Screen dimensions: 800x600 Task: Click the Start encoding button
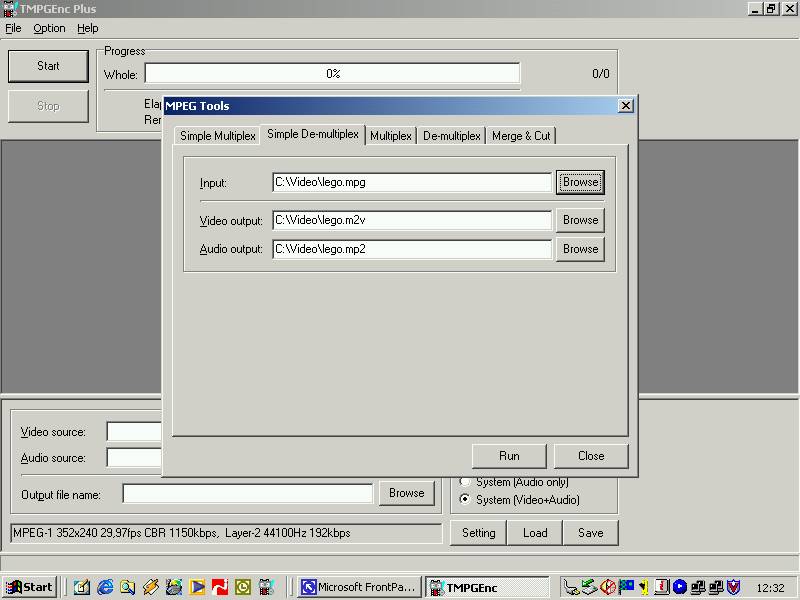pos(48,66)
